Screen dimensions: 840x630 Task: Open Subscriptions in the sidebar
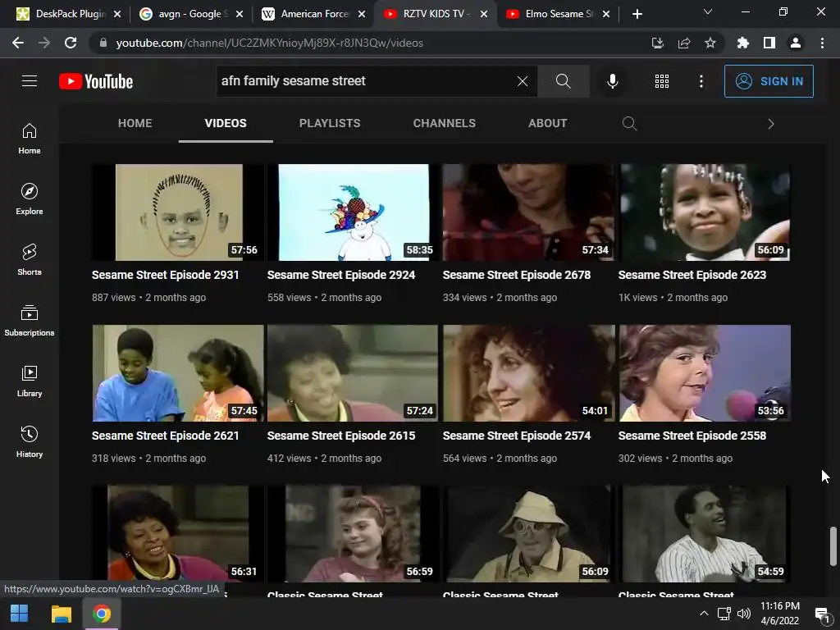point(30,321)
